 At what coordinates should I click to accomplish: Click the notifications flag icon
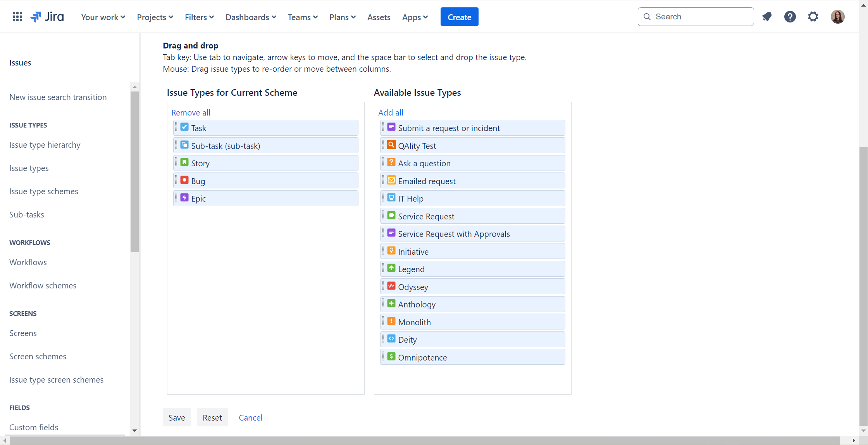coord(767,16)
